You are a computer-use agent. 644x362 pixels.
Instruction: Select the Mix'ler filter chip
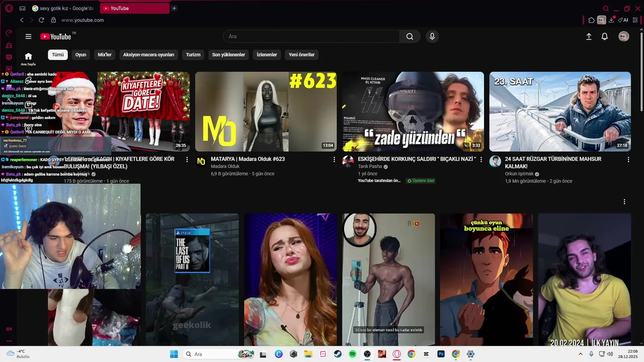[105, 55]
